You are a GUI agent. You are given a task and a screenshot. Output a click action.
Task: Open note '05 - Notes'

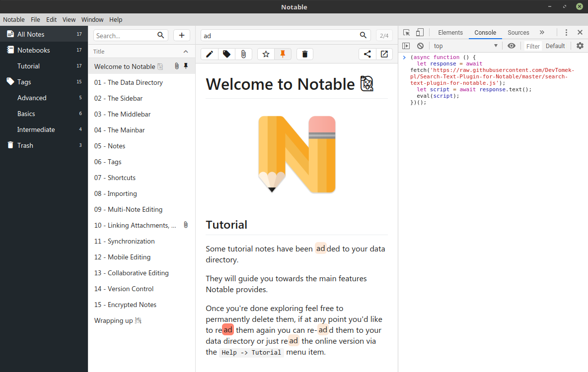[142, 146]
